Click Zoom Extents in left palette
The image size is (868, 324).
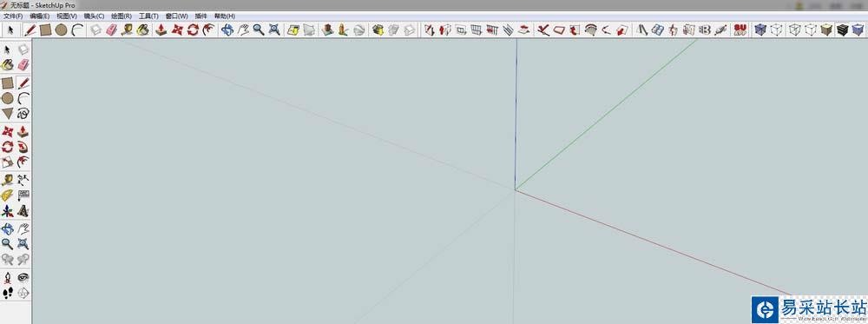[23, 244]
